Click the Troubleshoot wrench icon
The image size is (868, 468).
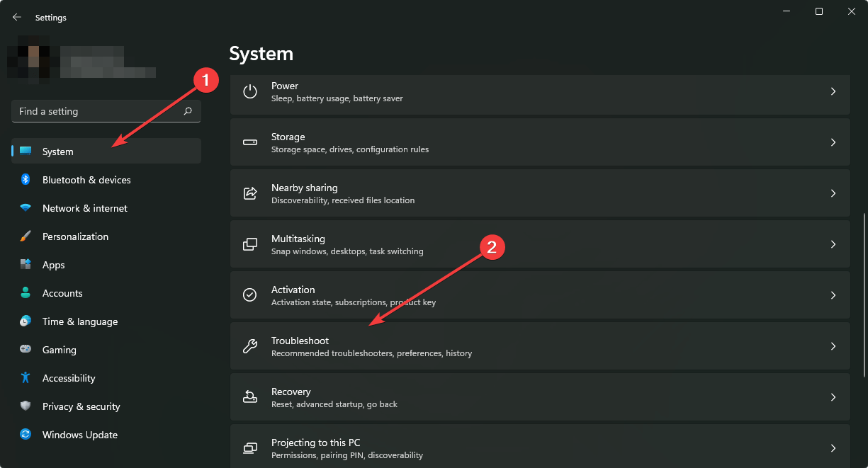pos(249,346)
